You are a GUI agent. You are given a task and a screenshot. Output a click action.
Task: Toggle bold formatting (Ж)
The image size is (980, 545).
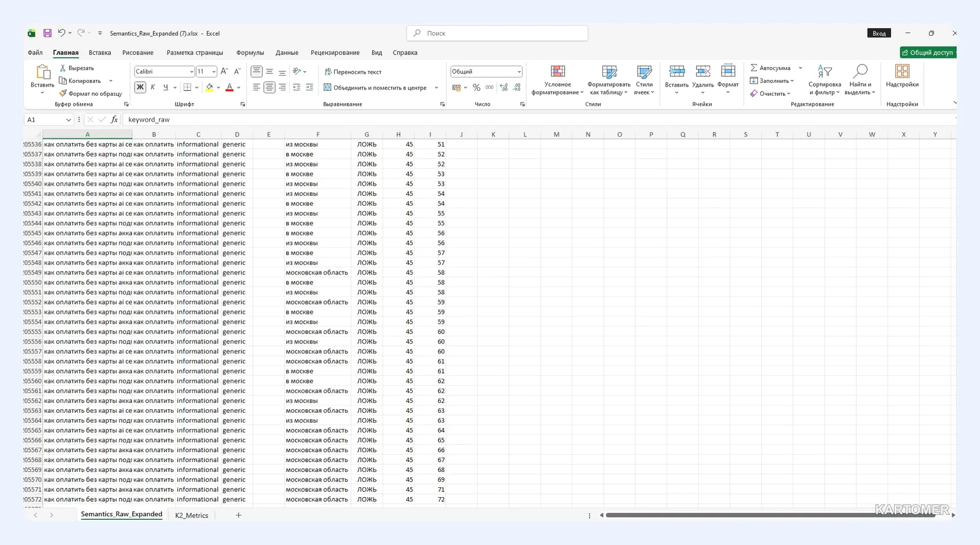140,87
